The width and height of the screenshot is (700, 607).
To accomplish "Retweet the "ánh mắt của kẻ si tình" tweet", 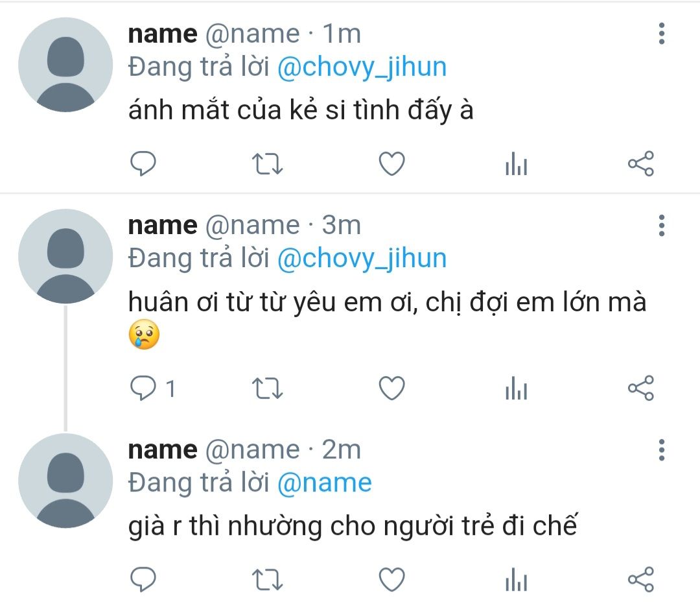I will tap(266, 164).
